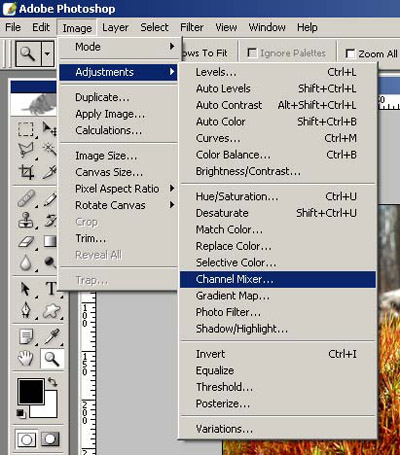Open the Edit menu
The image size is (400, 455).
click(41, 27)
